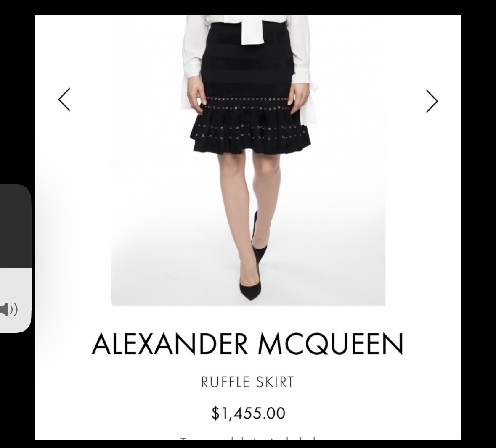Screen dimensions: 496x448
Task: Tap the cut-off text below the price
Action: [x=248, y=438]
